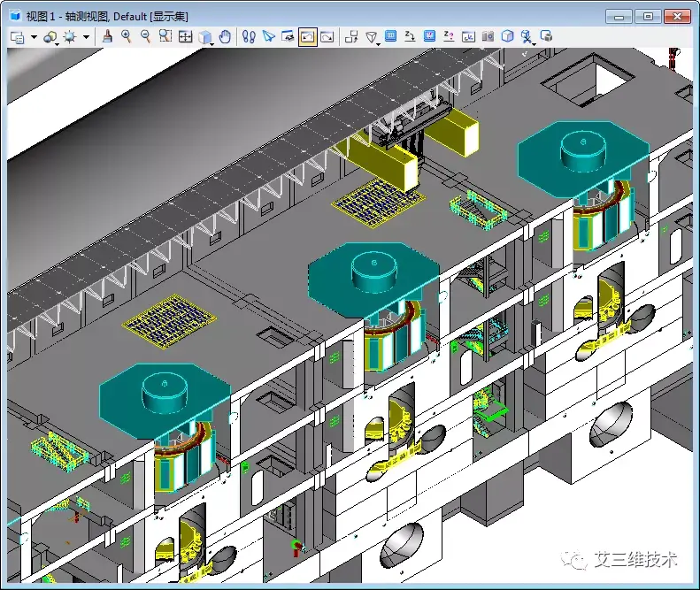The height and width of the screenshot is (590, 700).
Task: Open the view window's title bar control menu icon
Action: tap(15, 16)
